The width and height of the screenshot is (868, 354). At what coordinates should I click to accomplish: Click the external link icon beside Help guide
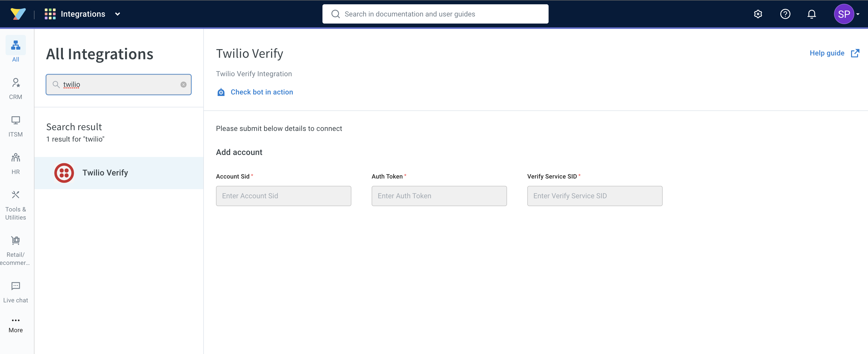click(855, 53)
